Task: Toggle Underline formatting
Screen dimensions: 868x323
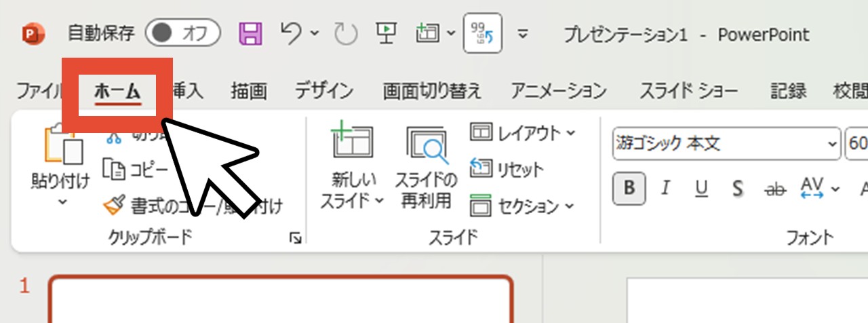Action: 702,188
